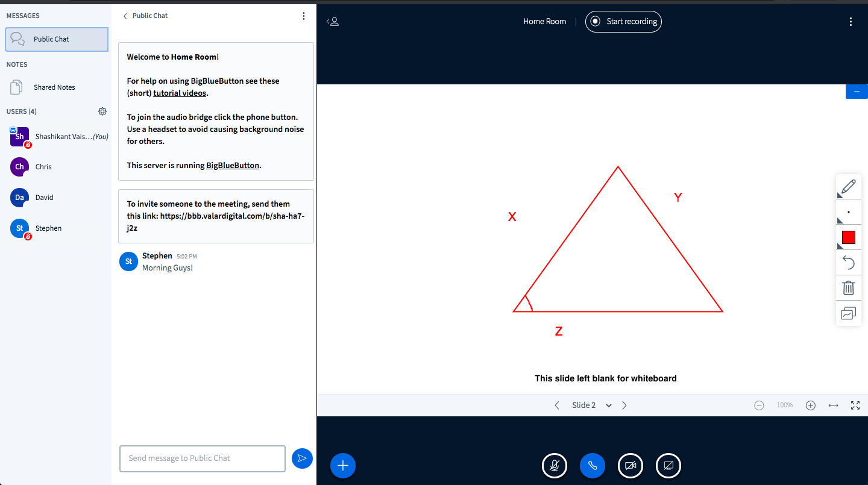868x485 pixels.
Task: Select the pencil drawing tool
Action: [x=848, y=187]
